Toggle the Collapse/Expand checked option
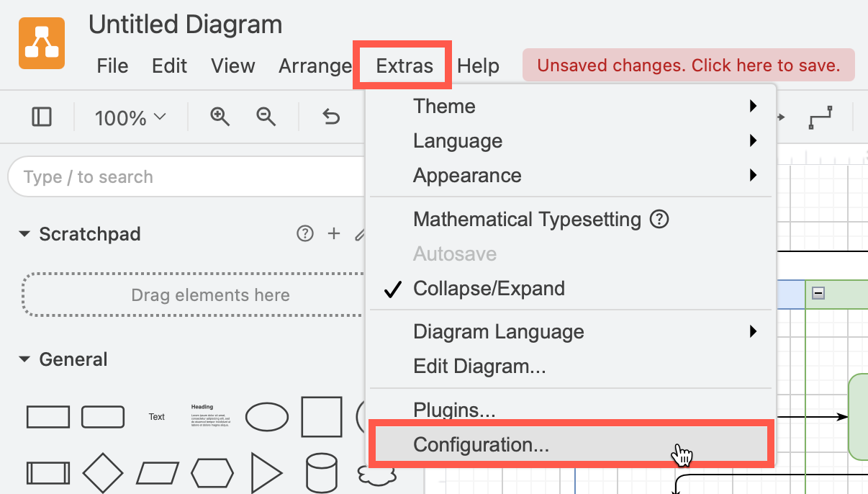This screenshot has width=868, height=494. [570, 289]
